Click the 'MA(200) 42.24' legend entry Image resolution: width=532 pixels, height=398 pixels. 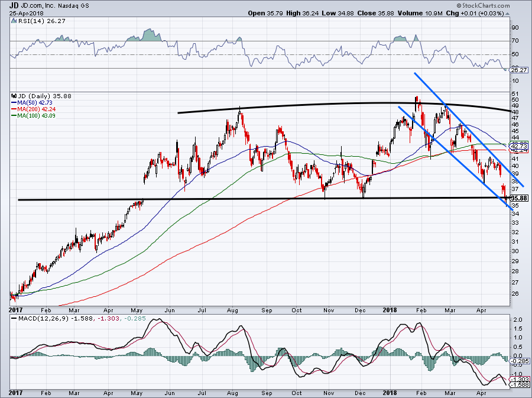(x=36, y=109)
